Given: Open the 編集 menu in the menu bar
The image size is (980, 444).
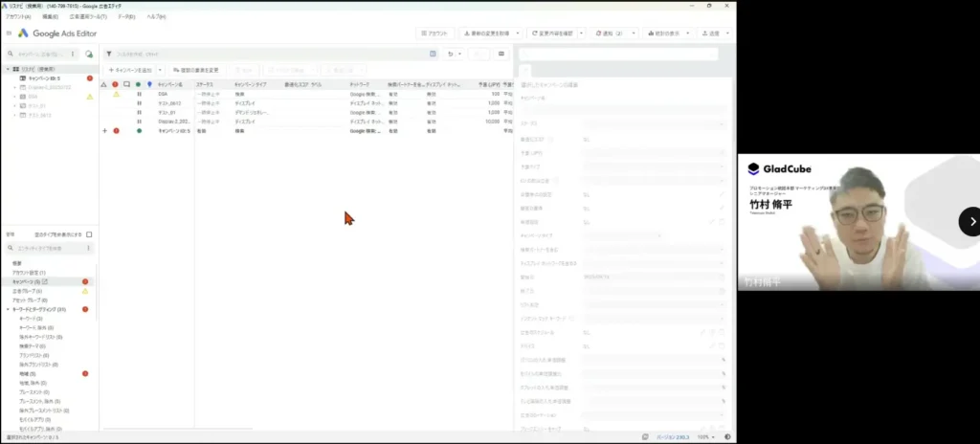Looking at the screenshot, I should [50, 17].
